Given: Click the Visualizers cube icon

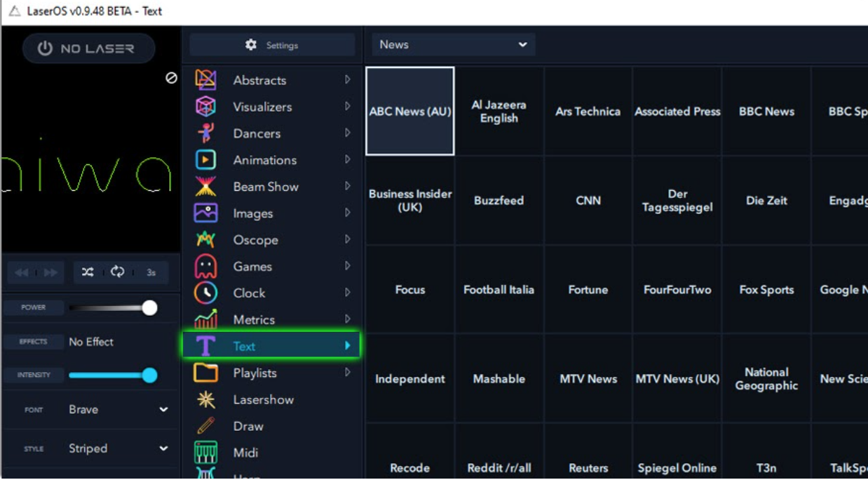Looking at the screenshot, I should 205,107.
